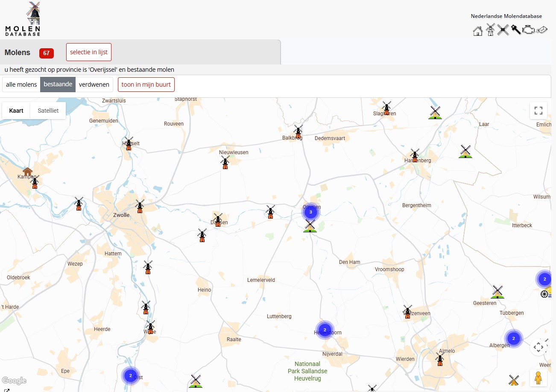Screen dimensions: 556x392
Task: Select the 'alle molens' filter
Action: pos(21,85)
